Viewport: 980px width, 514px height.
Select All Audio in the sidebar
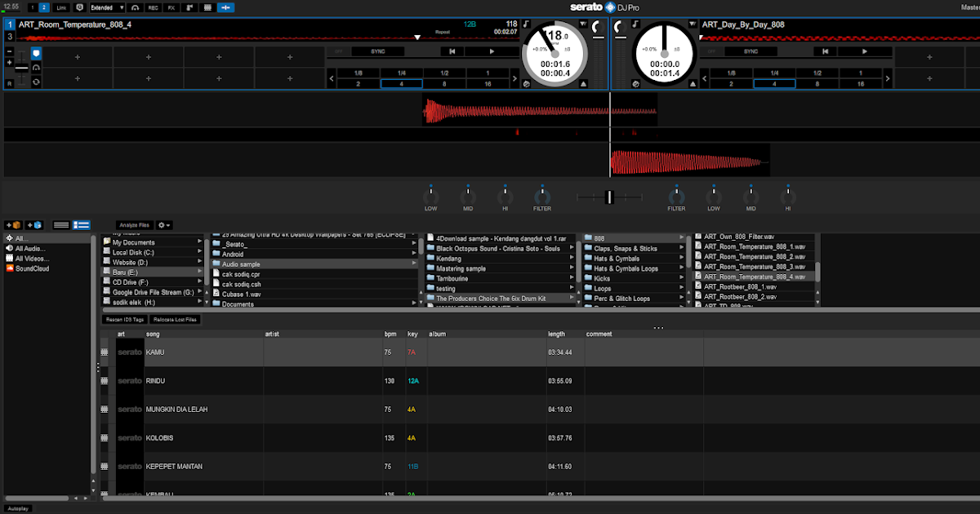click(30, 248)
